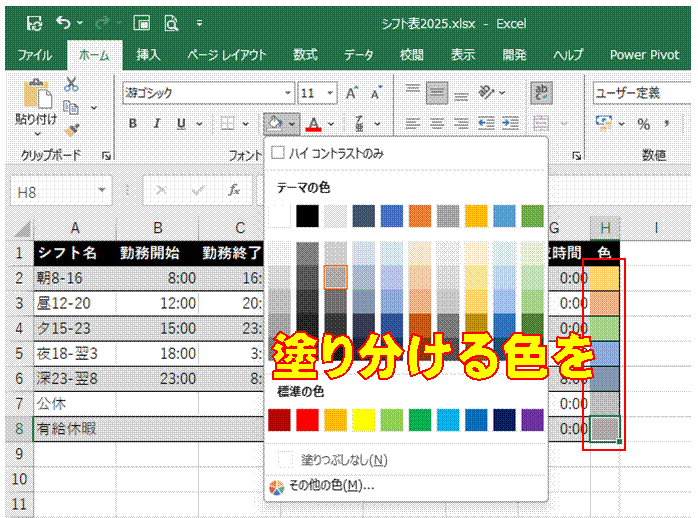Switch to the Power Pivot tab
Screen dimensions: 698x518
644,55
